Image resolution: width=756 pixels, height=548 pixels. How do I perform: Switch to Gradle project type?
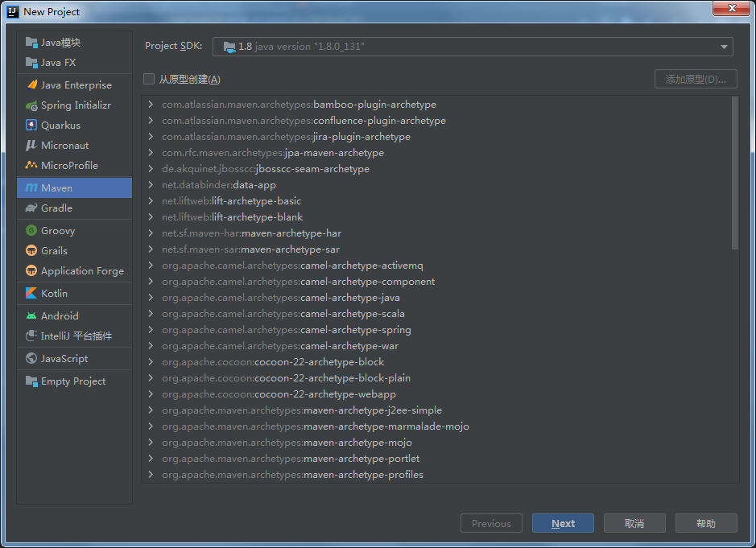coord(74,208)
